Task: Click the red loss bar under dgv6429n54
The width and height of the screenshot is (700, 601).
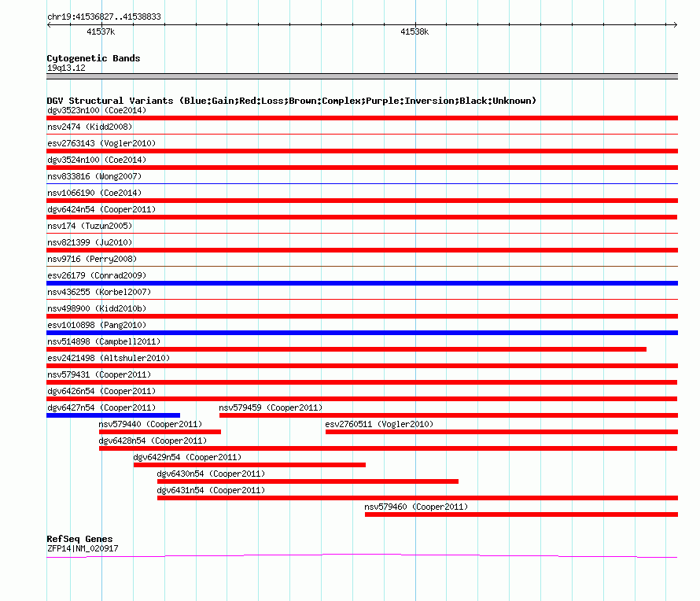Action: (249, 465)
